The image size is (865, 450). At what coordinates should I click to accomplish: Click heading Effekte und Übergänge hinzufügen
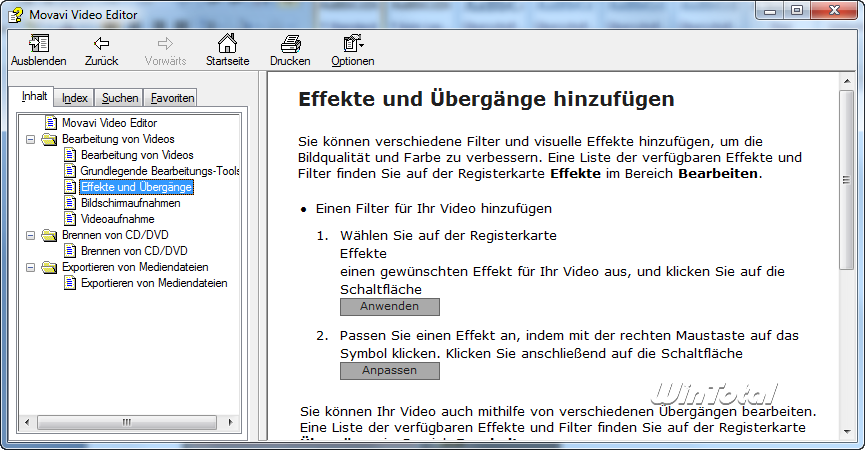(x=486, y=99)
